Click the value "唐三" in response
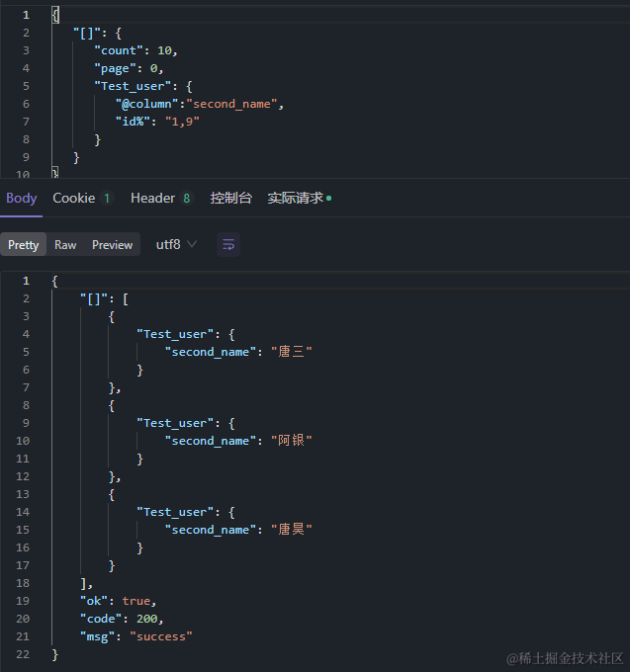The width and height of the screenshot is (630, 672). [x=292, y=352]
